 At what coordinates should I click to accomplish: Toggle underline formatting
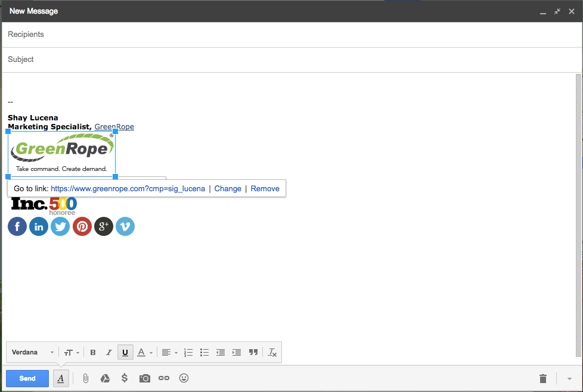click(x=125, y=352)
